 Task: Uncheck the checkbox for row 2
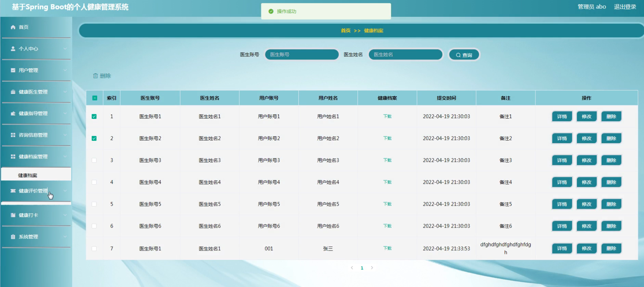(94, 138)
